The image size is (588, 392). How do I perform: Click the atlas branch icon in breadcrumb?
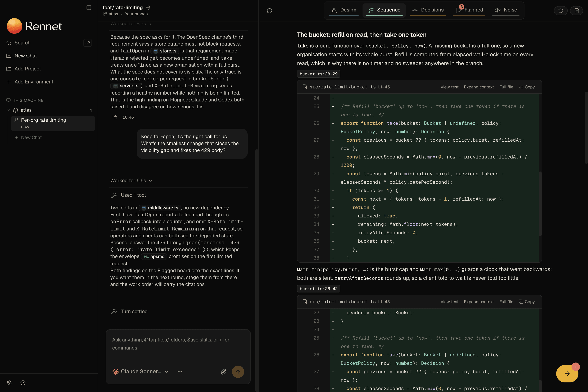105,14
